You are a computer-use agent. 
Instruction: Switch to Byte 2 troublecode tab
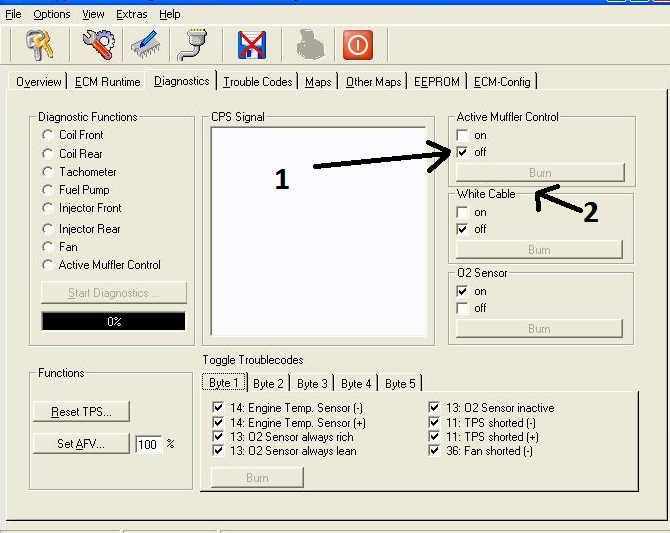[x=268, y=383]
